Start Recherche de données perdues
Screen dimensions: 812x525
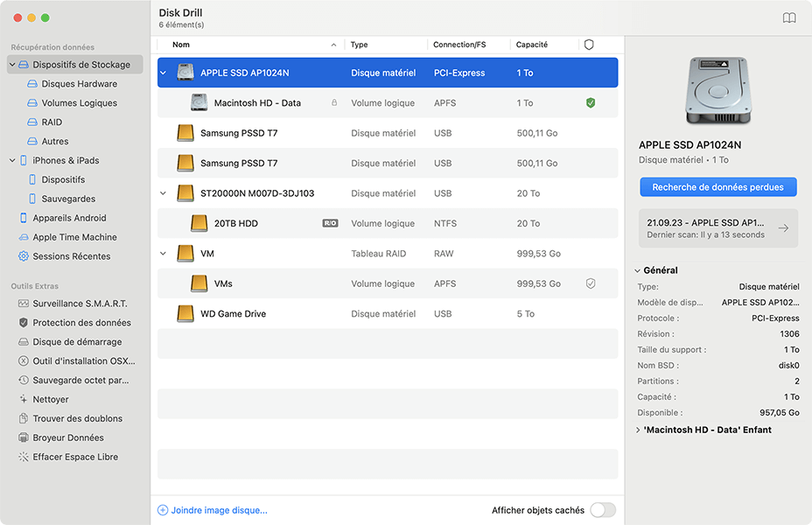717,187
